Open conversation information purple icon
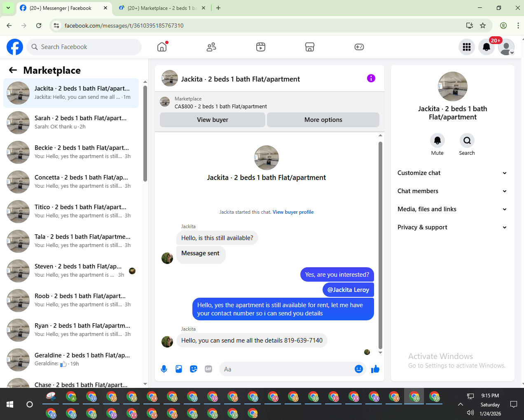The image size is (524, 420). tap(371, 78)
